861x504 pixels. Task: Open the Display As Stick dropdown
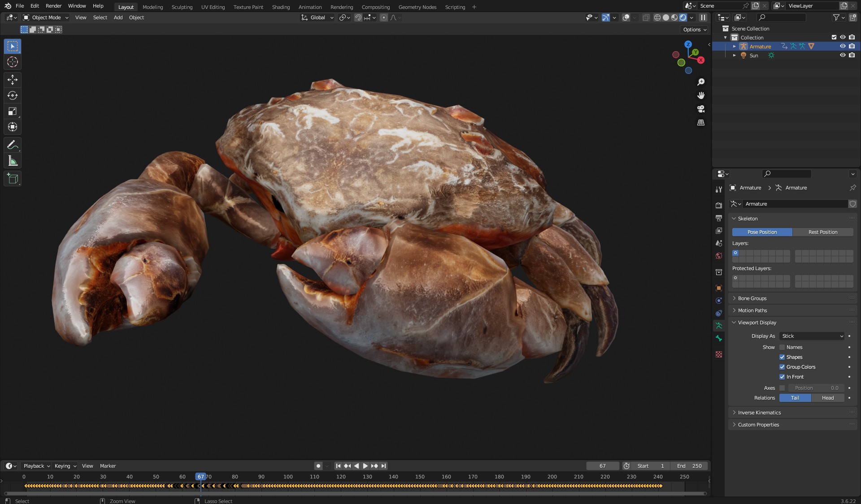tap(812, 336)
